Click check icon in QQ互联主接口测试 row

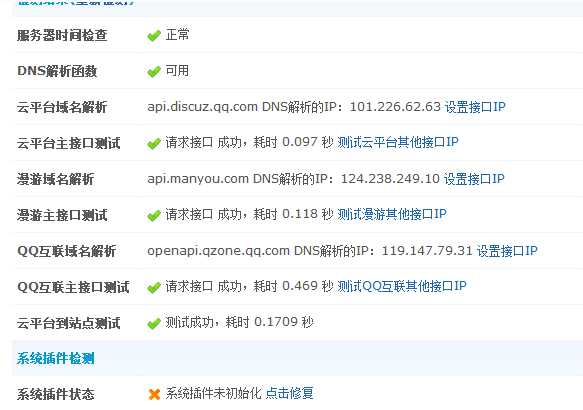click(x=154, y=287)
